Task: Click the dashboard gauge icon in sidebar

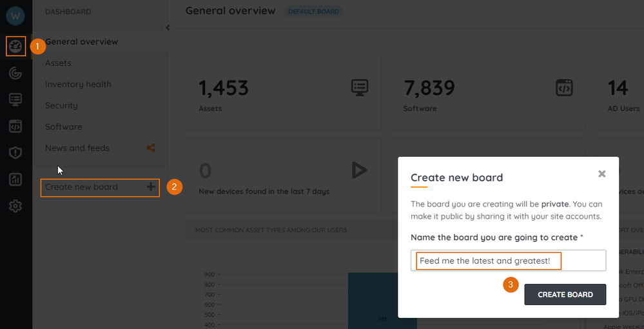Action: coord(15,46)
